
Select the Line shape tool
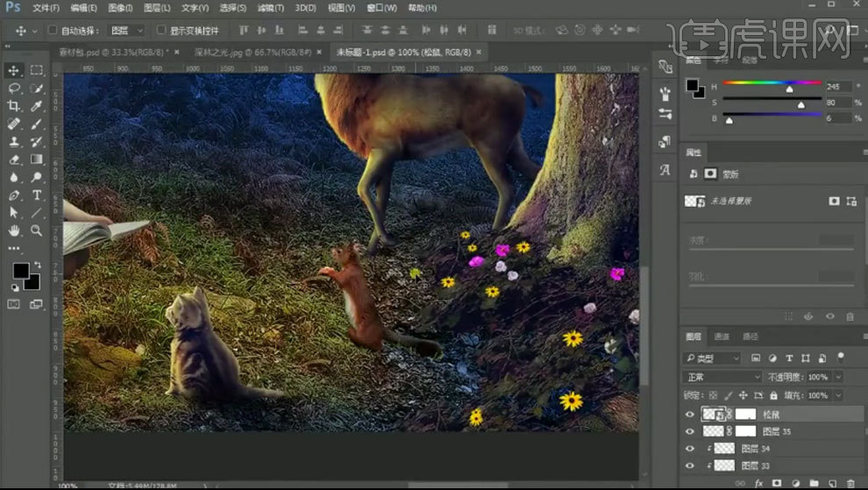pos(37,213)
